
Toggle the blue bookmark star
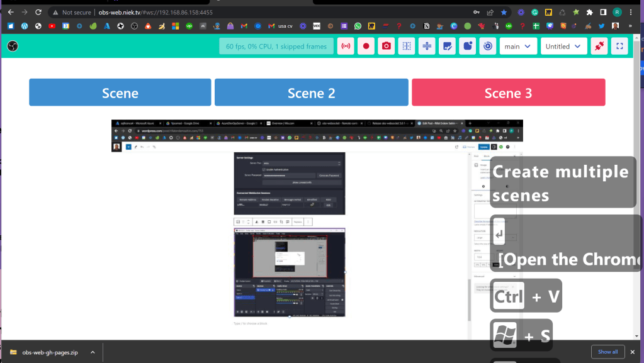[504, 13]
